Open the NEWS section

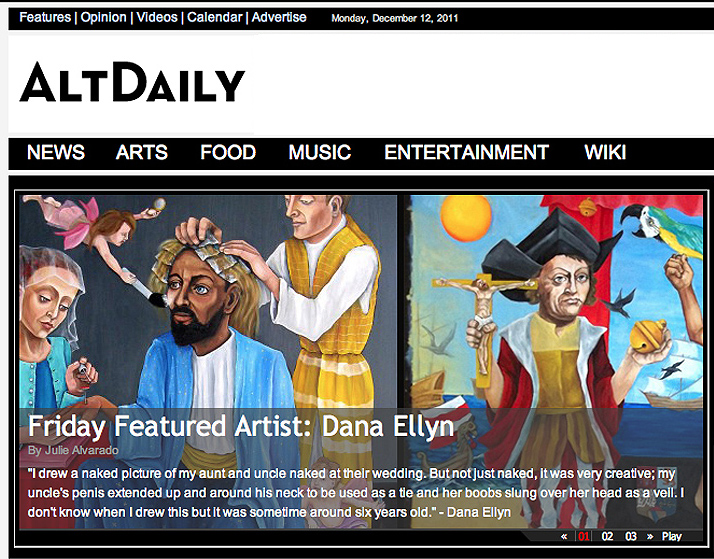point(56,152)
